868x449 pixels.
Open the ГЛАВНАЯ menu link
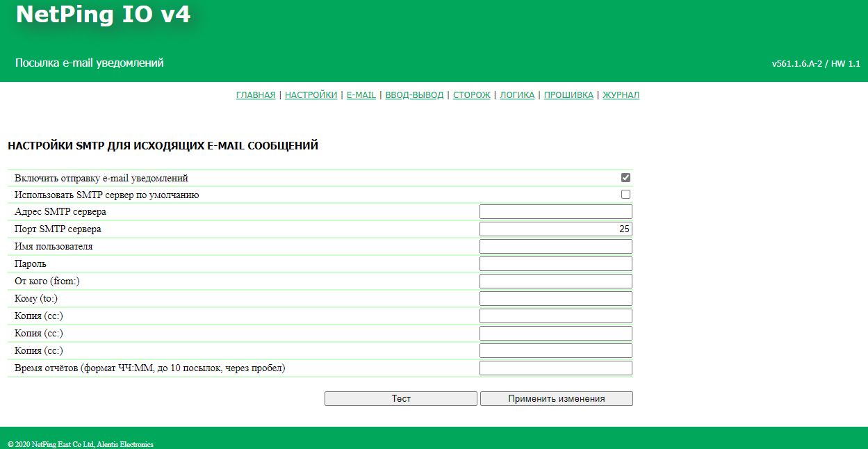256,95
